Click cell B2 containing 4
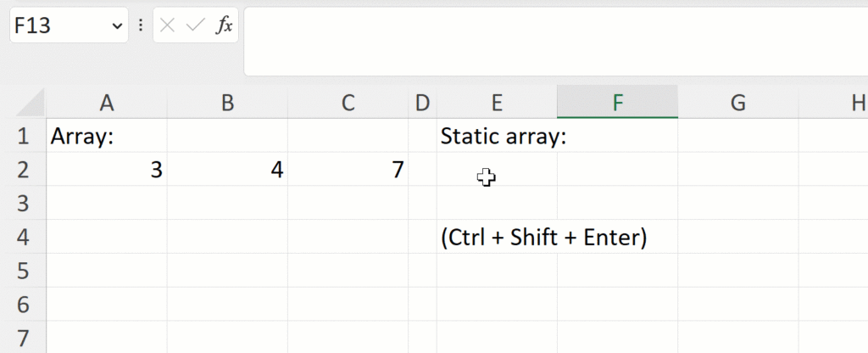 [227, 170]
